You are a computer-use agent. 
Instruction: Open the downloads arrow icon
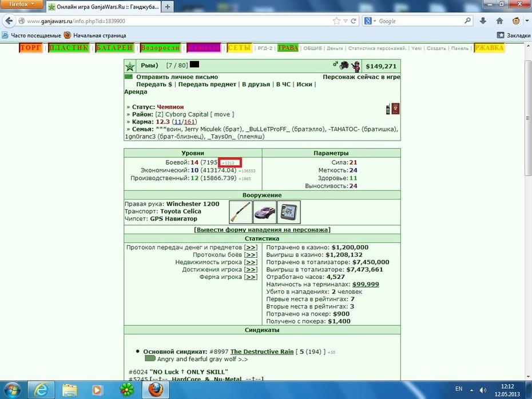[x=483, y=21]
